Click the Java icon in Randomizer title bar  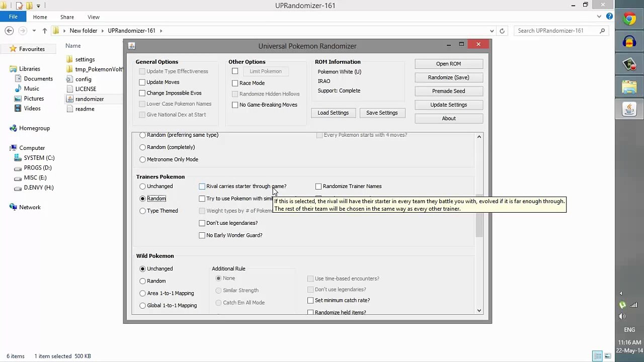[132, 46]
